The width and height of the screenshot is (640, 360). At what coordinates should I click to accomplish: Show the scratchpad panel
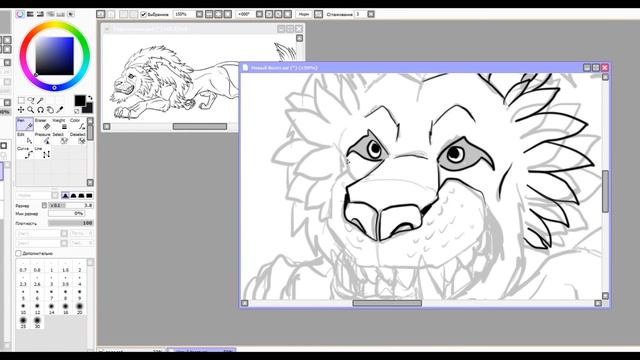(71, 14)
